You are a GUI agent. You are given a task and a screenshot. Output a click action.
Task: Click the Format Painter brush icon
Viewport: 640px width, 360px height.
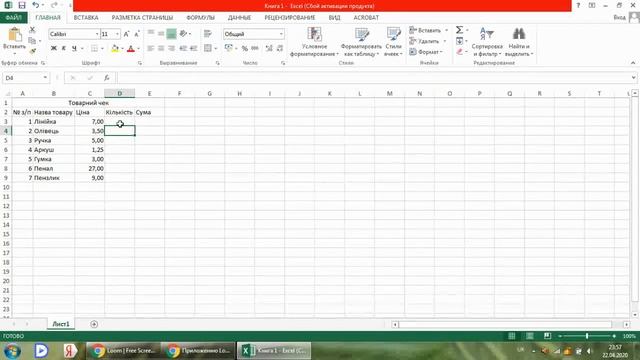(32, 51)
